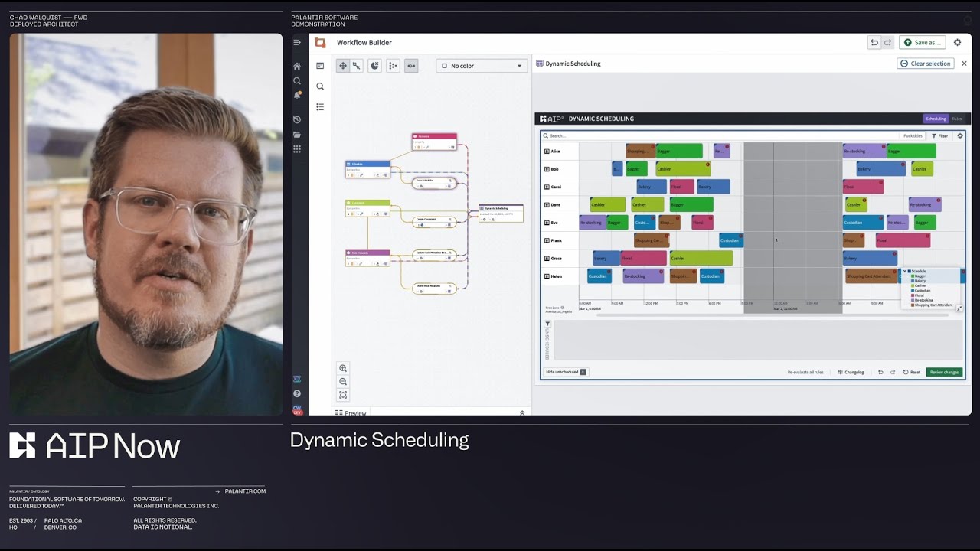
Task: Click the Puck titles button
Action: (913, 135)
